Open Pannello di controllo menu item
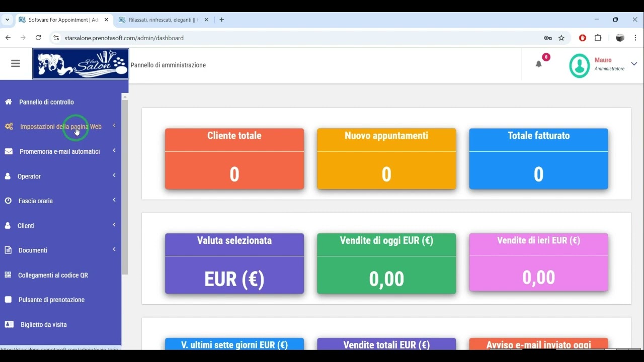Viewport: 644px width, 362px height. [x=46, y=102]
